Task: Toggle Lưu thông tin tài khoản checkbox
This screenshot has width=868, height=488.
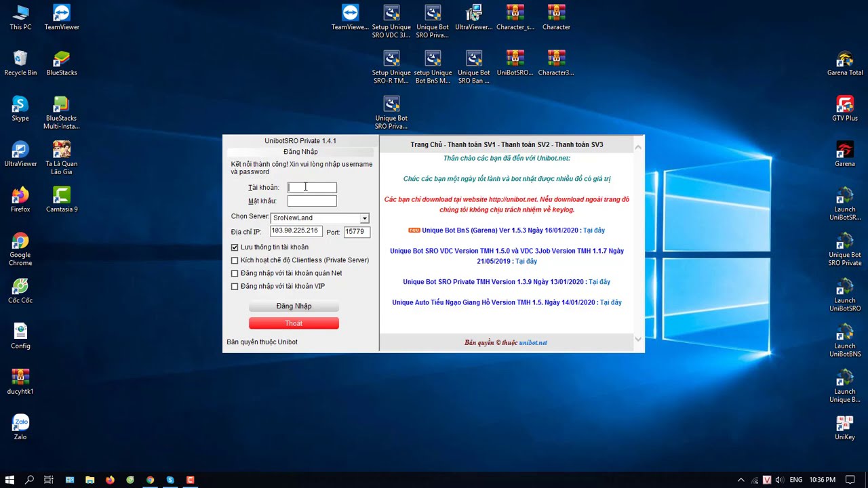Action: (235, 247)
